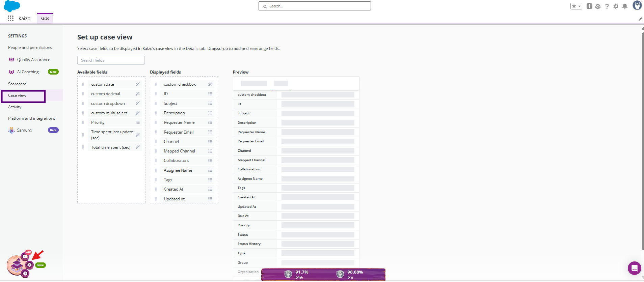Viewport: 644px width, 282px height.
Task: Open Platform and integrations settings
Action: click(31, 118)
